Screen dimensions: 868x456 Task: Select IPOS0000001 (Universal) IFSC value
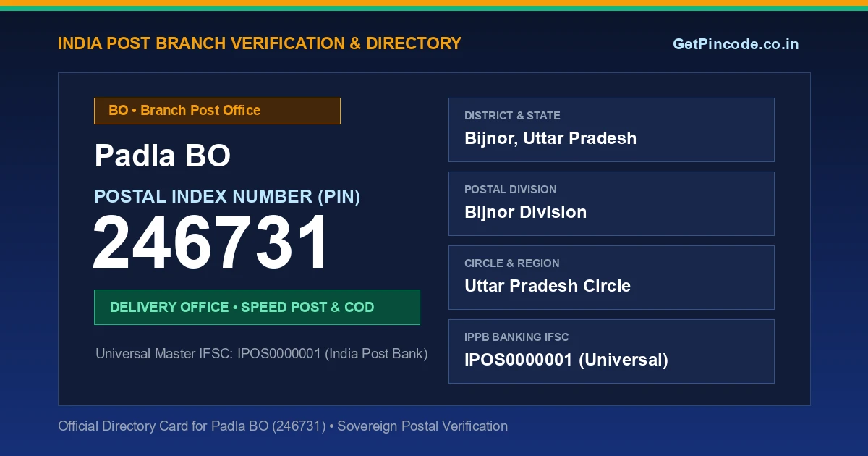click(566, 360)
